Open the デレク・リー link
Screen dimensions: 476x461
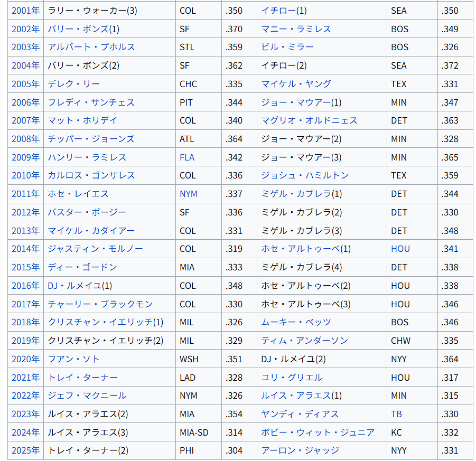click(73, 84)
